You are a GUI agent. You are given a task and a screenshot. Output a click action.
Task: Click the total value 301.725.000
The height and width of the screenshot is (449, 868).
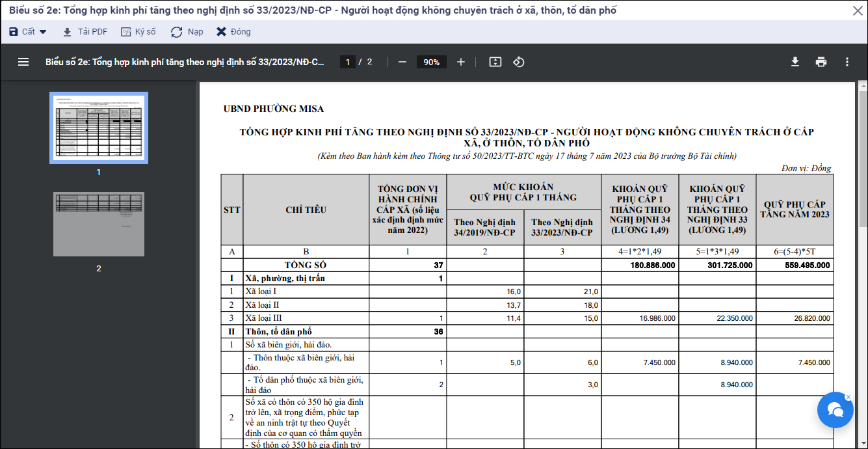pyautogui.click(x=730, y=265)
